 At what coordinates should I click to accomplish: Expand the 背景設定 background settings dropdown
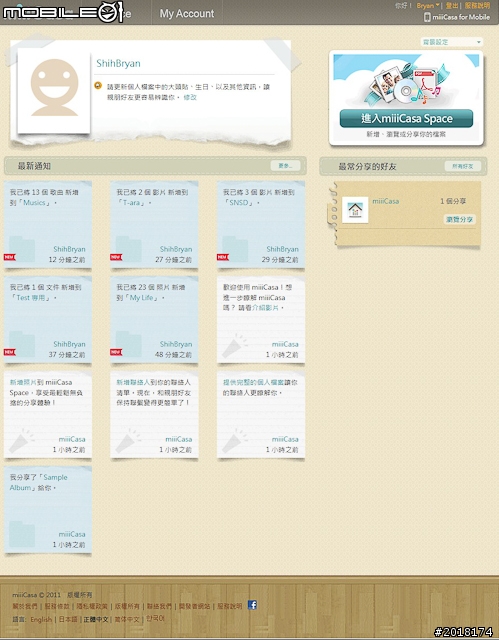(452, 42)
